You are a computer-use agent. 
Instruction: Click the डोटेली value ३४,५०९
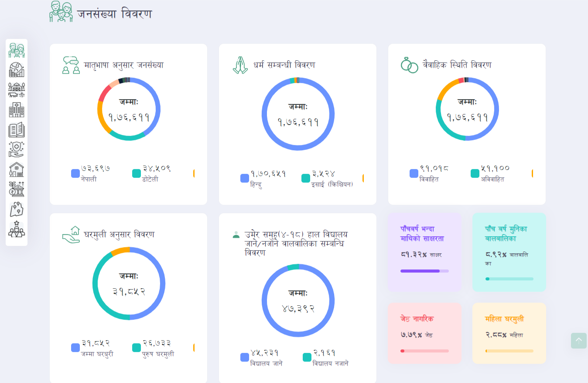[157, 169]
